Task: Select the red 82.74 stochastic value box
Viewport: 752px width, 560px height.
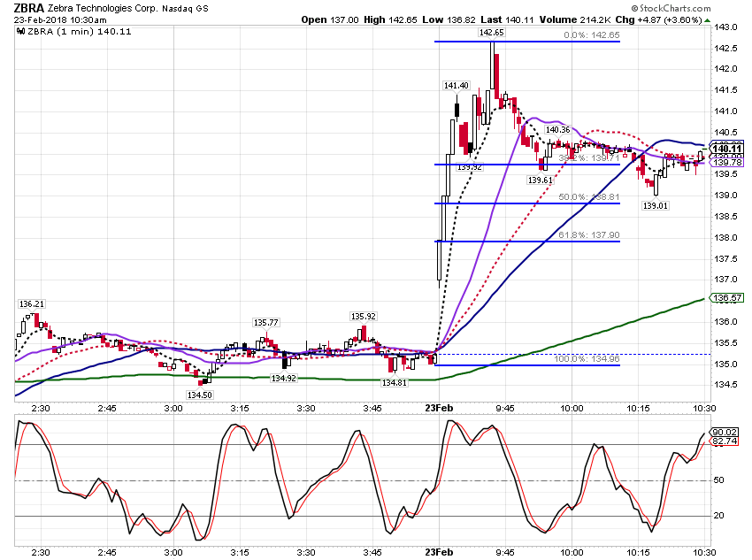Action: click(x=725, y=441)
